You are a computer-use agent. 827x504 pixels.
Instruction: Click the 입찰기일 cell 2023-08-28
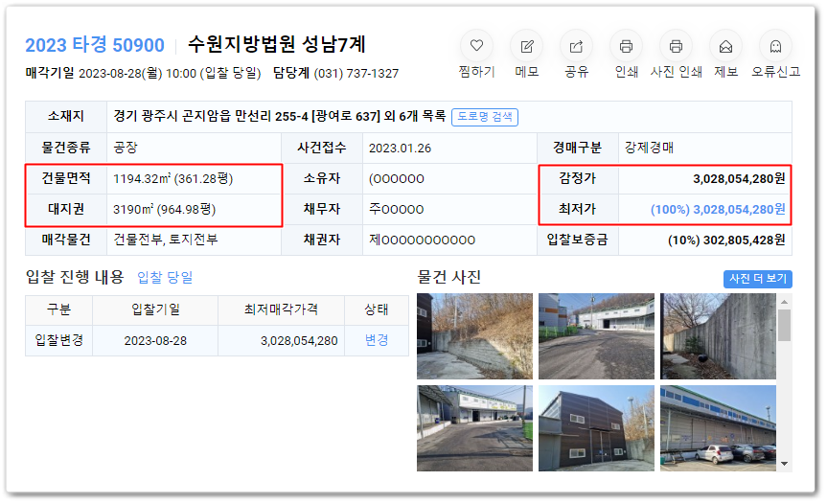point(155,340)
